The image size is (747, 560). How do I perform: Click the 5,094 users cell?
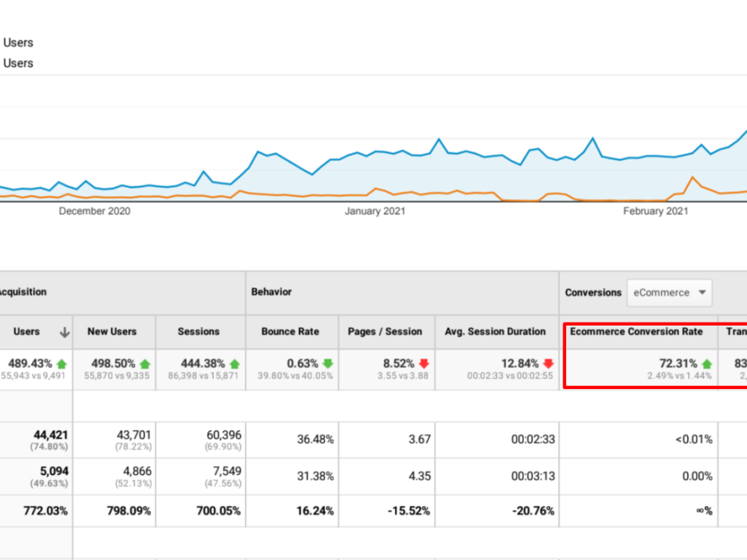coord(55,471)
